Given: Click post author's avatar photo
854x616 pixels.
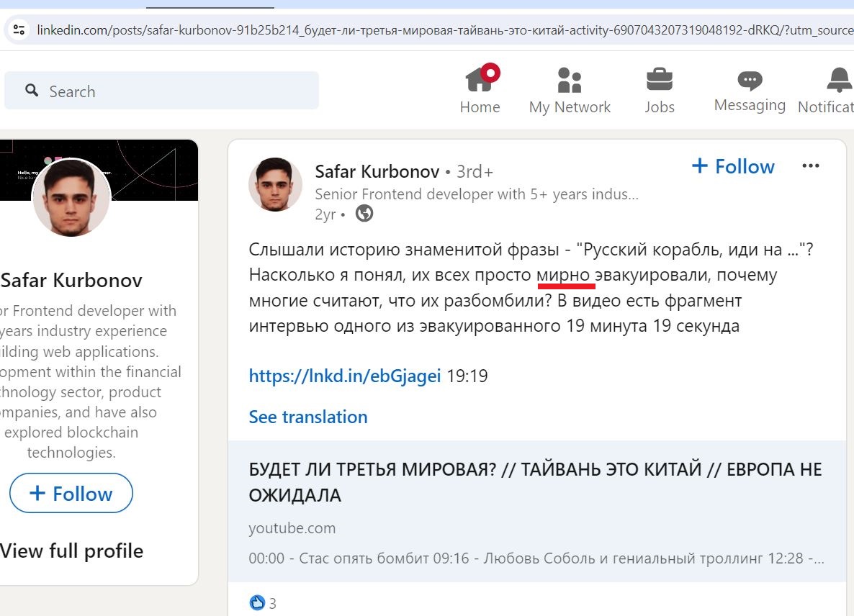Looking at the screenshot, I should (275, 184).
